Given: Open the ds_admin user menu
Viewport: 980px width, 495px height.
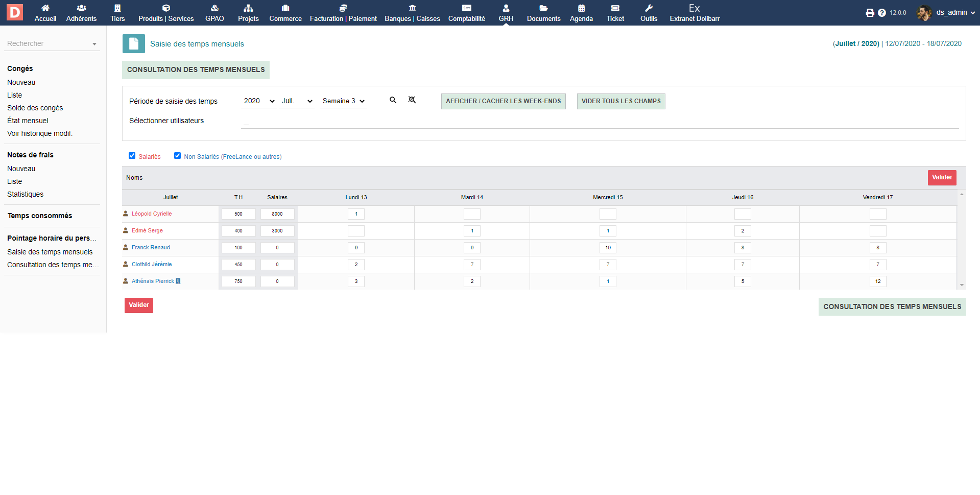Looking at the screenshot, I should tap(950, 13).
